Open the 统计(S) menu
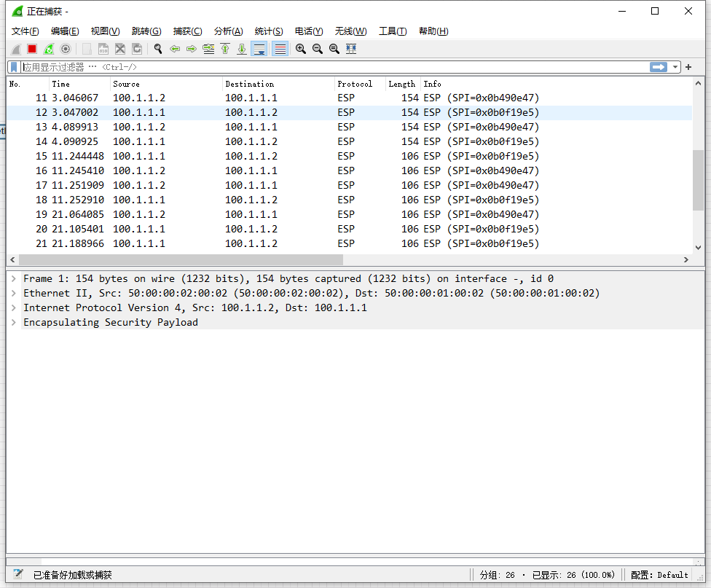 [269, 31]
